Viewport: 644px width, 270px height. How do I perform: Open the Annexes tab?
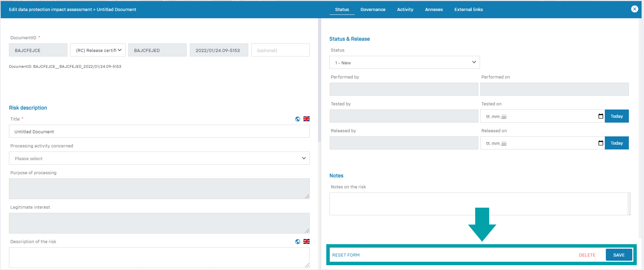tap(434, 10)
